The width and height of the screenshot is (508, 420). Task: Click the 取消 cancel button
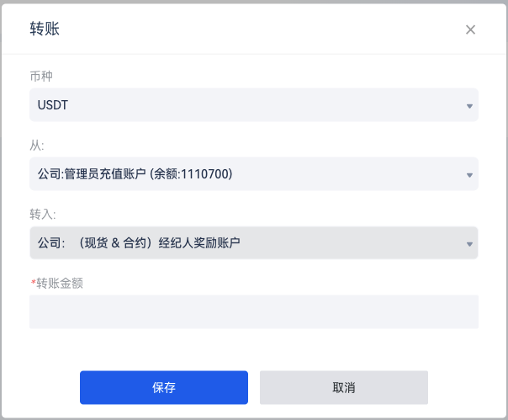point(344,387)
